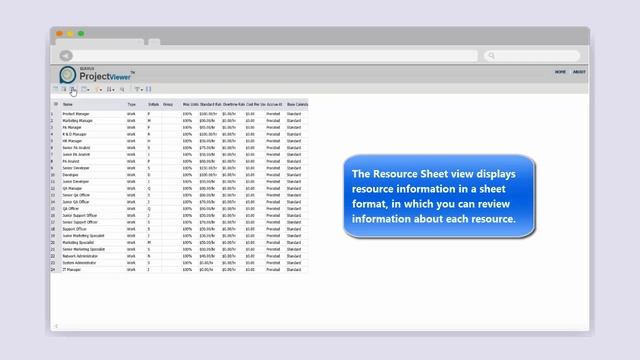
Task: Select the Junior Developer resource name
Action: (76, 182)
